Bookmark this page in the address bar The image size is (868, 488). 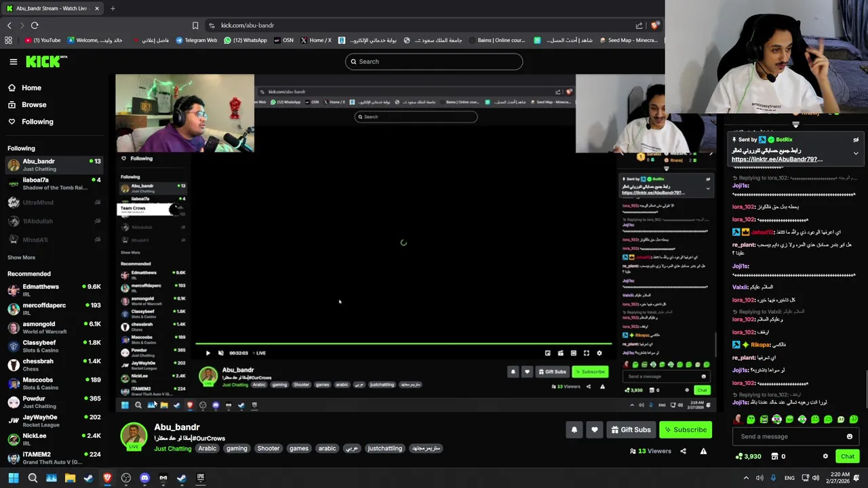tap(195, 26)
